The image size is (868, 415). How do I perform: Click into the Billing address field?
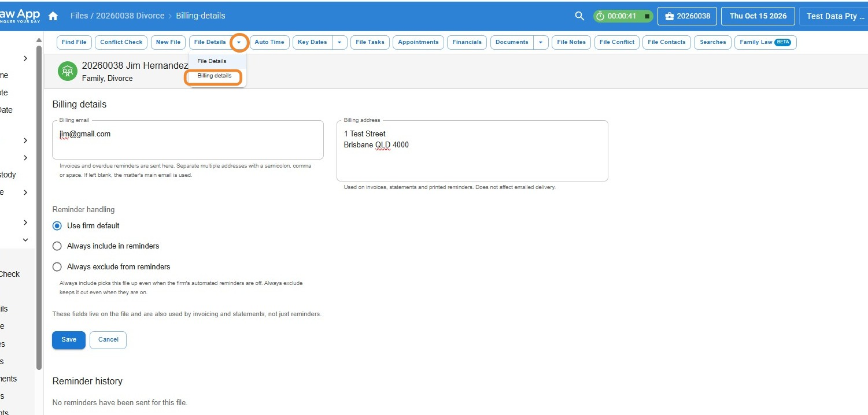pyautogui.click(x=472, y=151)
